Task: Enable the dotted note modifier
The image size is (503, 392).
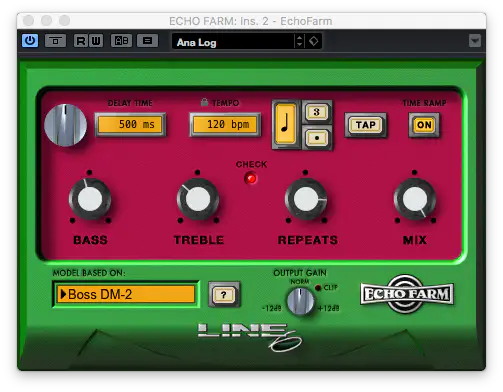Action: [317, 138]
